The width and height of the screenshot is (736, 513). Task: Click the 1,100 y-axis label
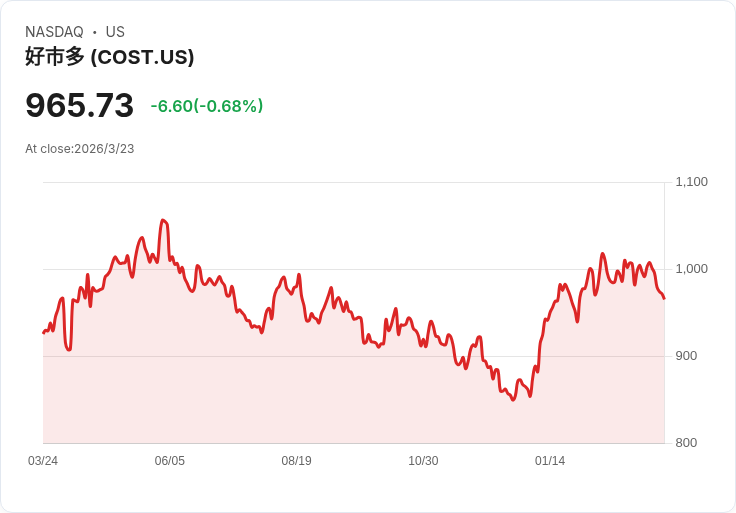[x=691, y=182]
